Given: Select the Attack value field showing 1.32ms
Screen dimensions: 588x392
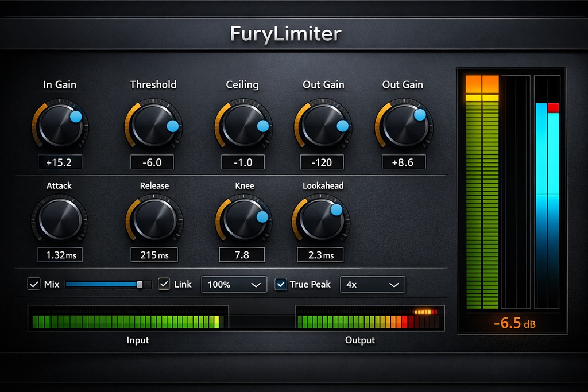Looking at the screenshot, I should pyautogui.click(x=60, y=254).
